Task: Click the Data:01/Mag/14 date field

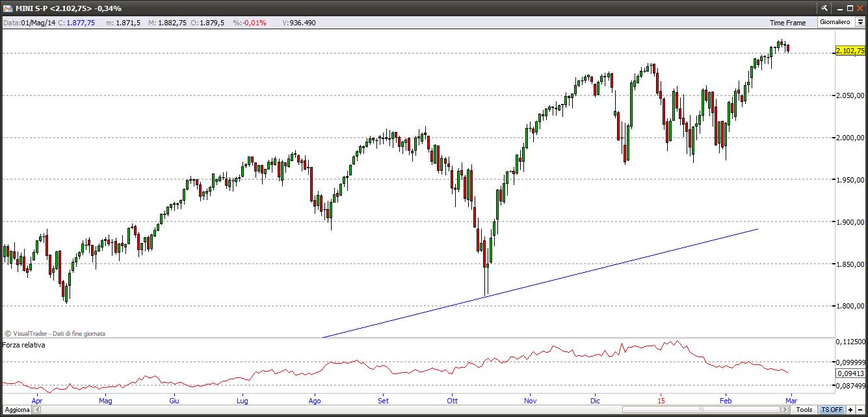Action: (x=29, y=23)
